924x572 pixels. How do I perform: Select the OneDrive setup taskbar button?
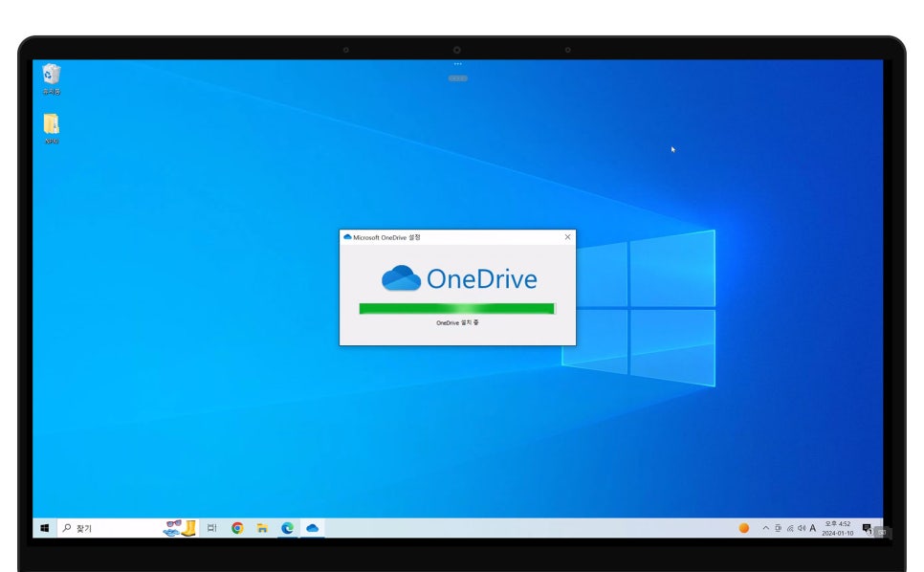[313, 528]
